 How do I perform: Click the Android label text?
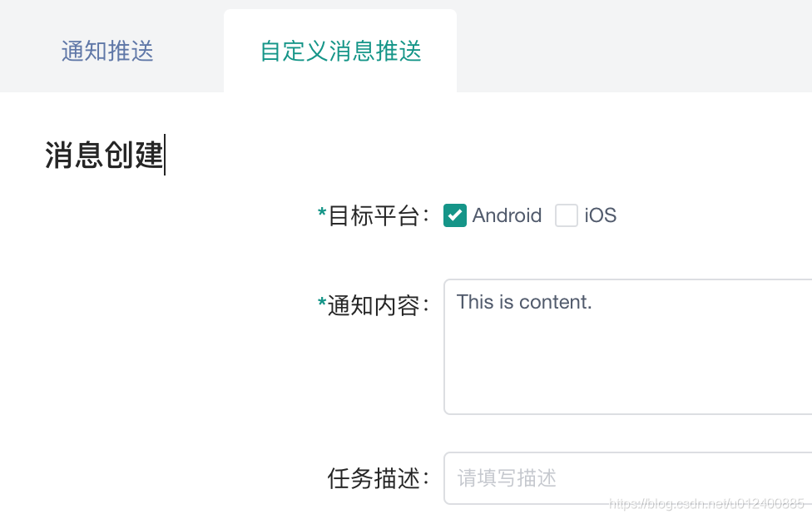coord(506,215)
